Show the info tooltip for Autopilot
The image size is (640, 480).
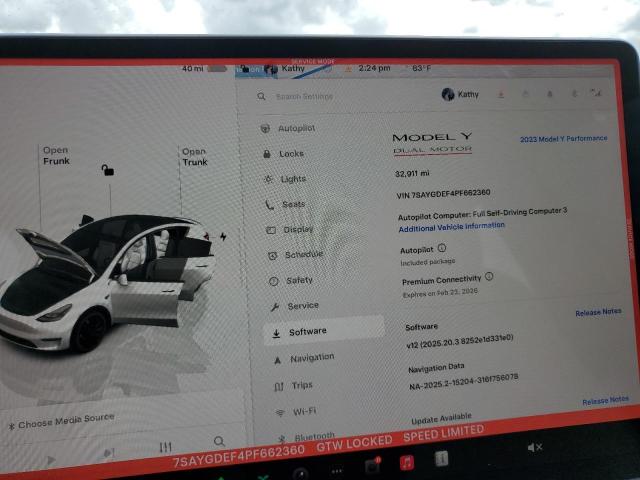coord(442,248)
